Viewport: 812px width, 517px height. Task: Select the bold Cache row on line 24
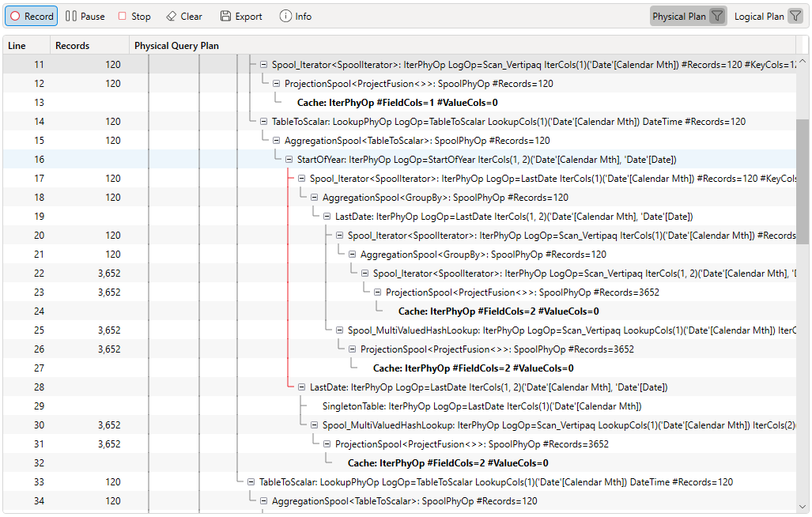(498, 311)
